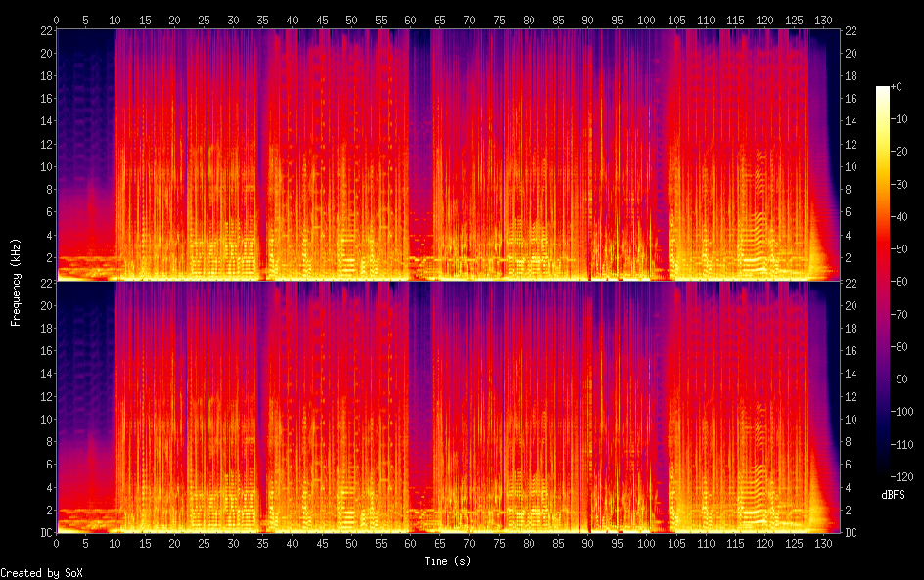Click the '-70' color scale label
924x580 pixels.
(x=899, y=314)
